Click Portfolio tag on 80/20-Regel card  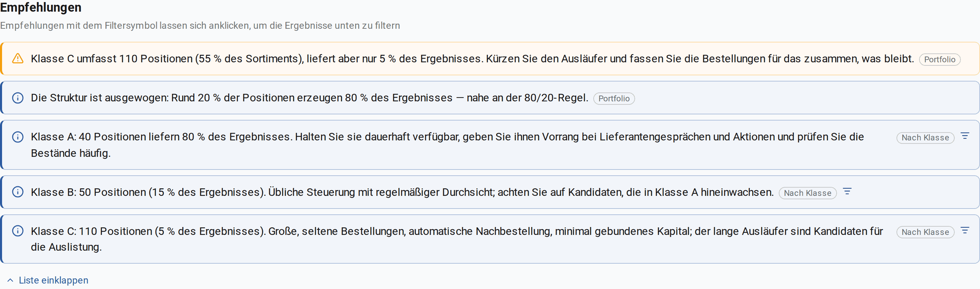[614, 98]
